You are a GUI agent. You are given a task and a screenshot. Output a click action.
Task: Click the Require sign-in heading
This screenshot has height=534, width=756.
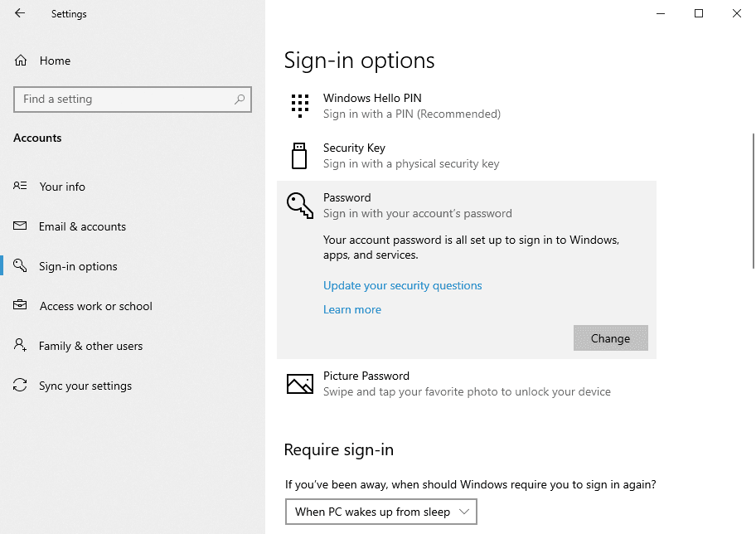point(339,450)
